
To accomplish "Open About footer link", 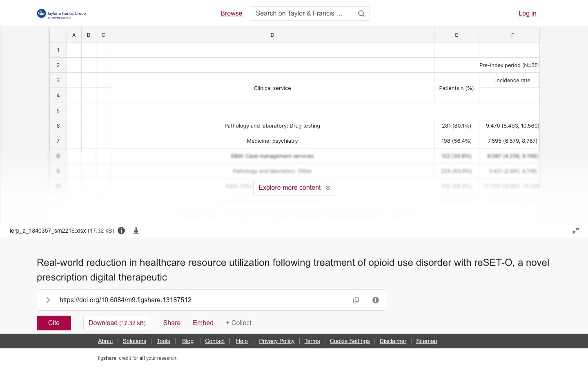I will 105,341.
